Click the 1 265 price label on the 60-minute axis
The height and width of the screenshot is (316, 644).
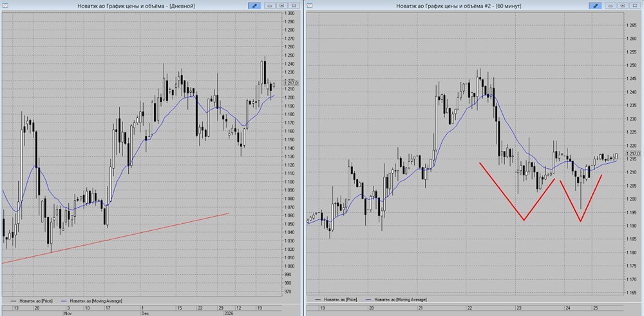(x=631, y=26)
